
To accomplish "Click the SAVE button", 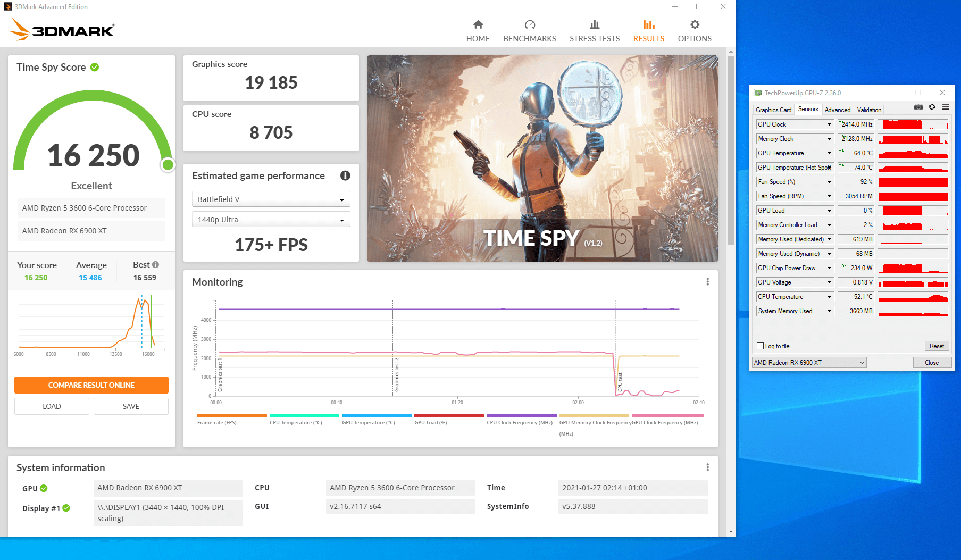I will coord(131,406).
